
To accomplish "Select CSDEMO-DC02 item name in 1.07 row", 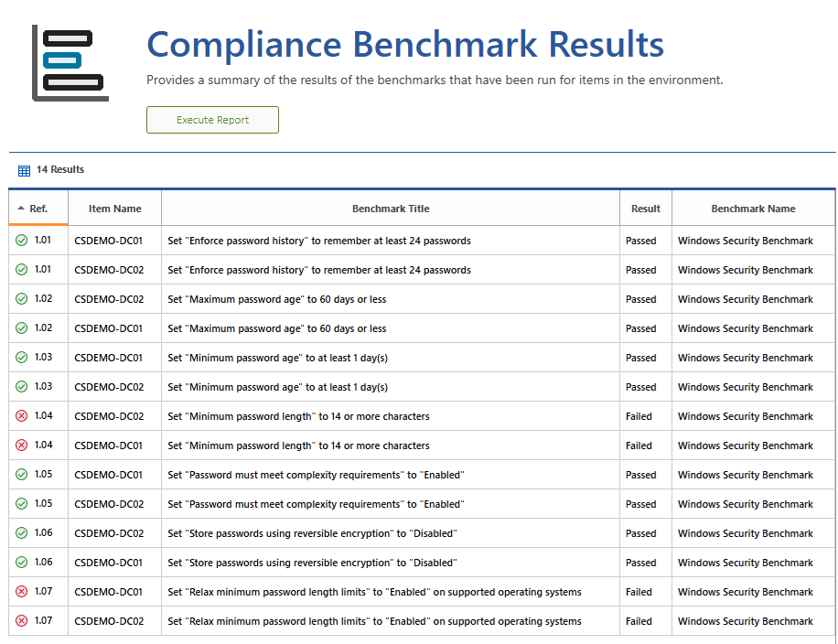I will (109, 621).
